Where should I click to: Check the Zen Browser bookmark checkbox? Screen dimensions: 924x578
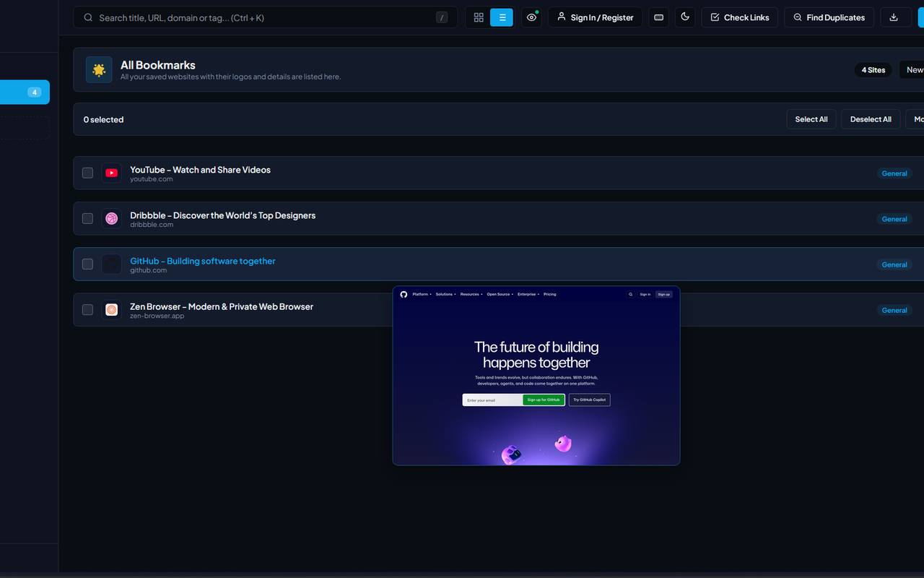[x=87, y=309]
